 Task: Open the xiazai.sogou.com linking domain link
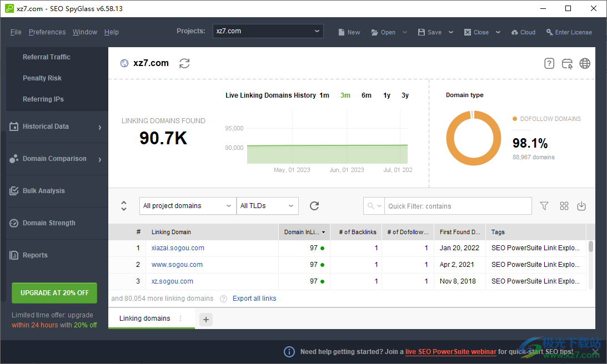tap(178, 248)
